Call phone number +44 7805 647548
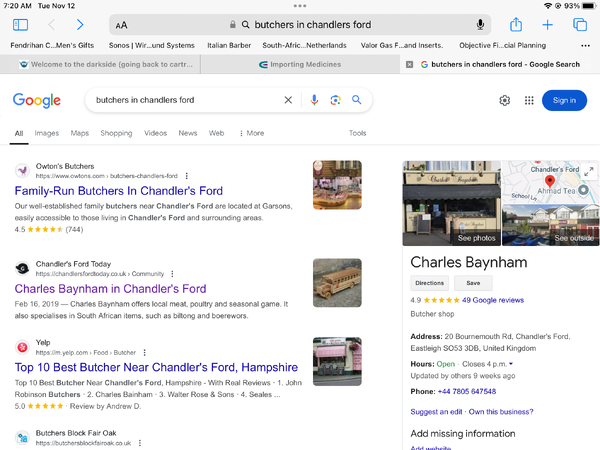Viewport: 600px width, 450px height. pyautogui.click(x=466, y=391)
